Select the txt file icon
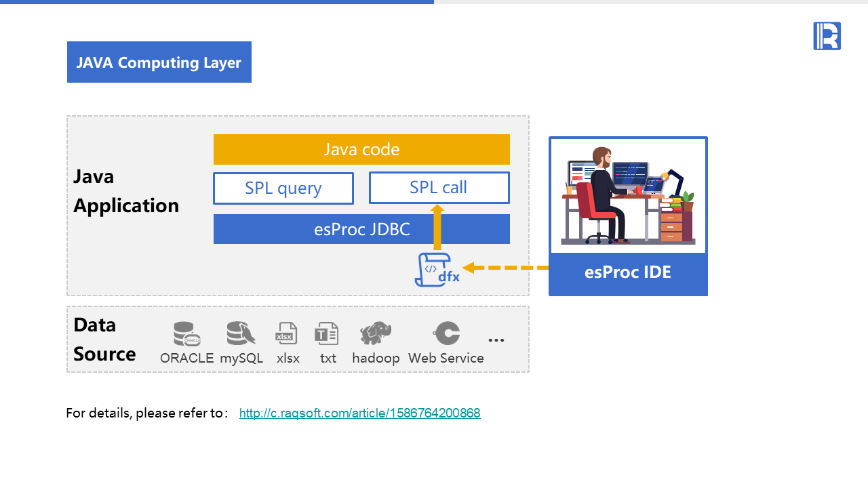The height and width of the screenshot is (488, 868). click(x=327, y=334)
